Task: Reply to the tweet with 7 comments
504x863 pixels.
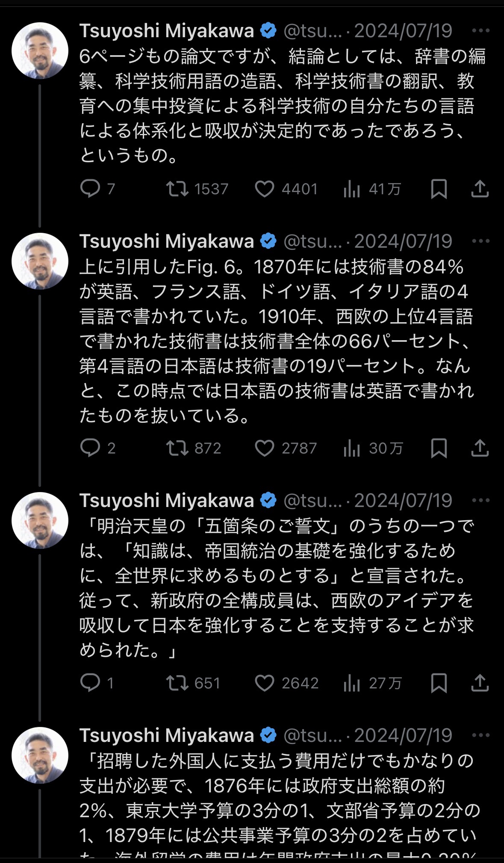Action: (90, 189)
